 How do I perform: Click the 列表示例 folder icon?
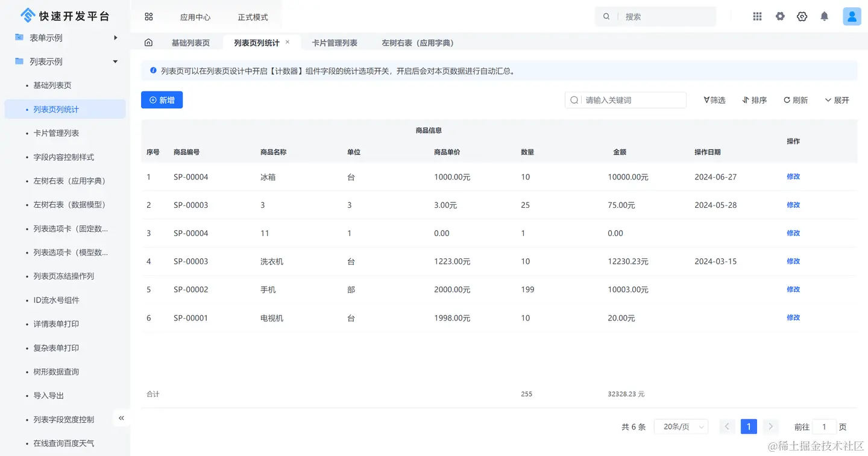(19, 61)
